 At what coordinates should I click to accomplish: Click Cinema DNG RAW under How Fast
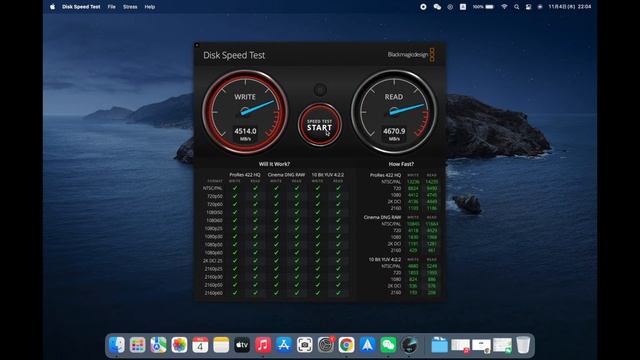[382, 217]
